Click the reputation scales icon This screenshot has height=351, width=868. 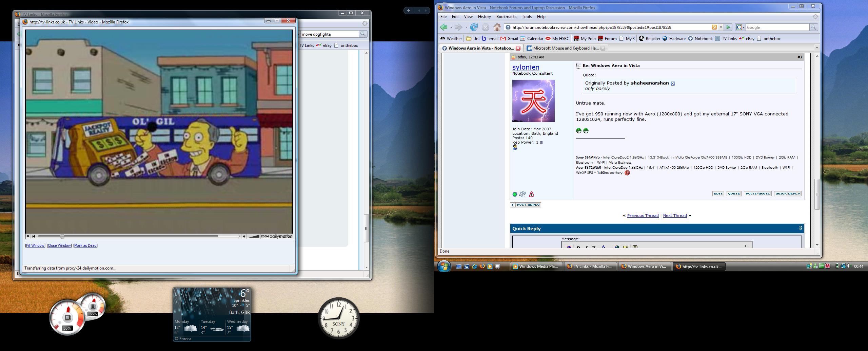(522, 195)
